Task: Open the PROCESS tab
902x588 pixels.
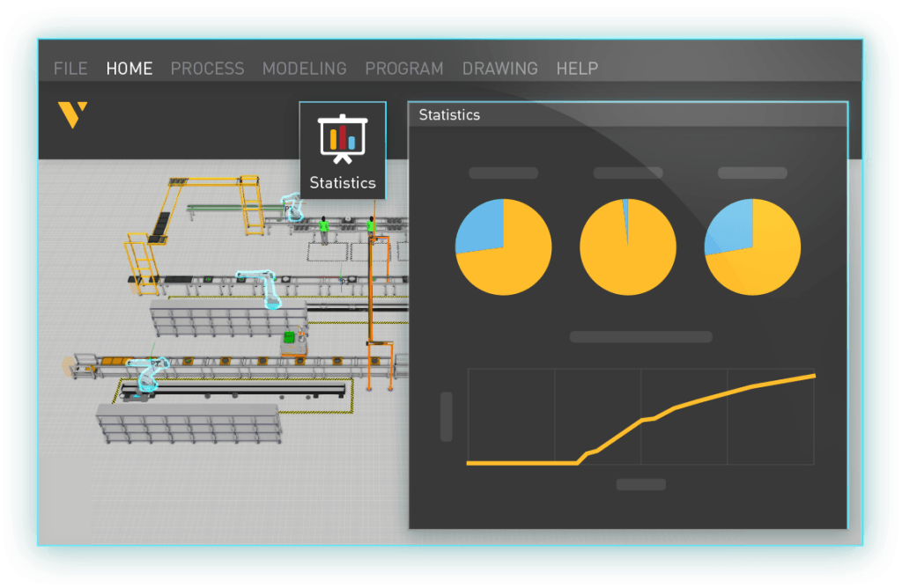Action: (x=208, y=69)
